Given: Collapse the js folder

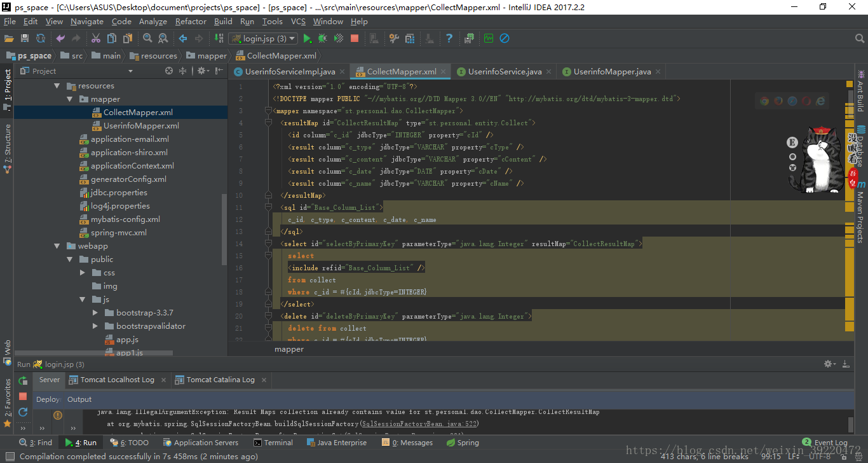Looking at the screenshot, I should tap(83, 300).
